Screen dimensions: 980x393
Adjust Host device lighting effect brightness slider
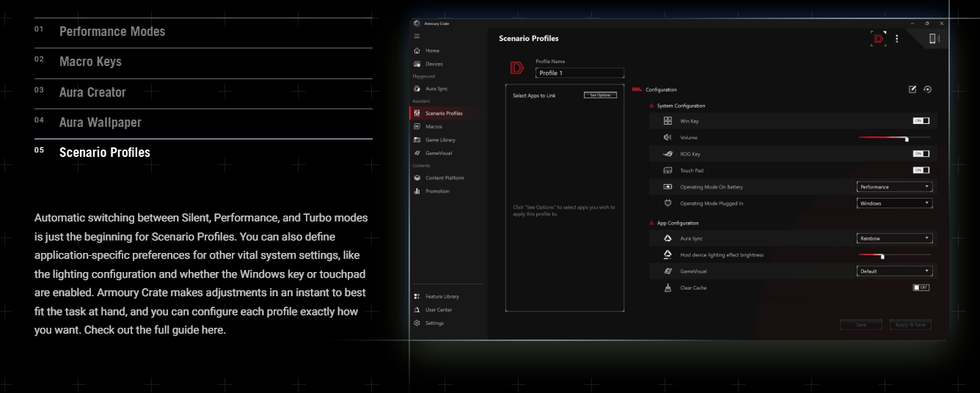click(895, 255)
